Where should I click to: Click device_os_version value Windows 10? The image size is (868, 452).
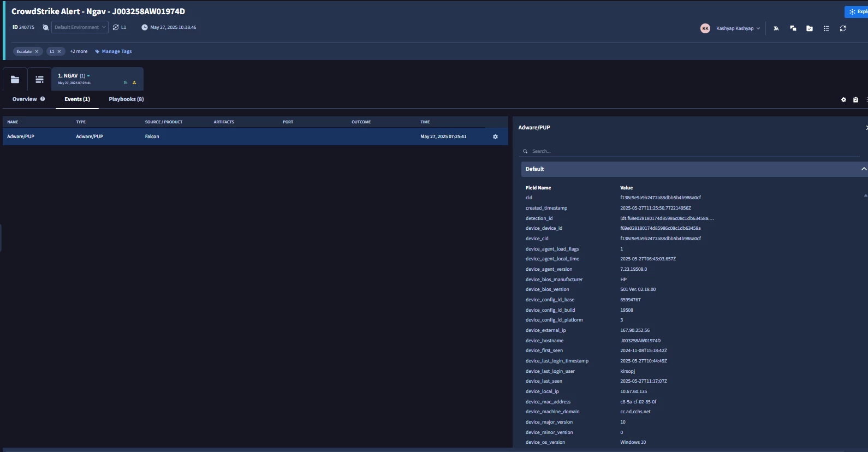click(633, 442)
